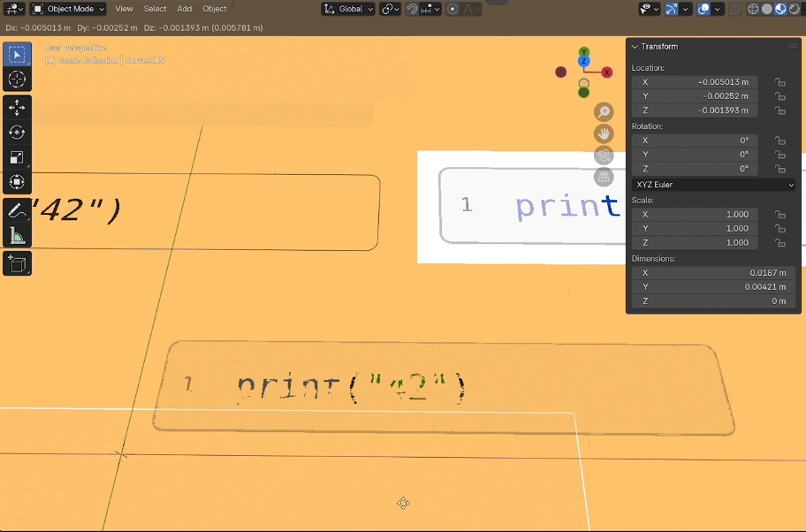Click the green Y axis gizmo ball
806x532 pixels.
click(583, 51)
